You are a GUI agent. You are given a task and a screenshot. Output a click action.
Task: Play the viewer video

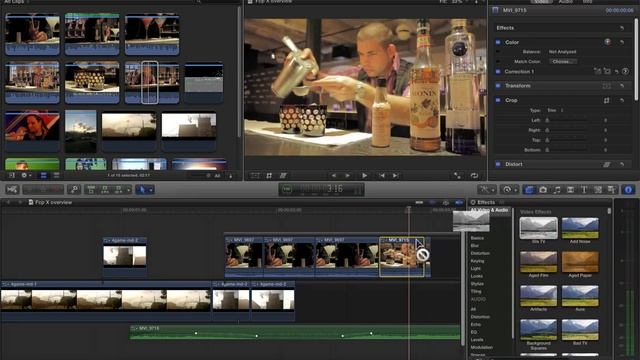[x=364, y=176]
